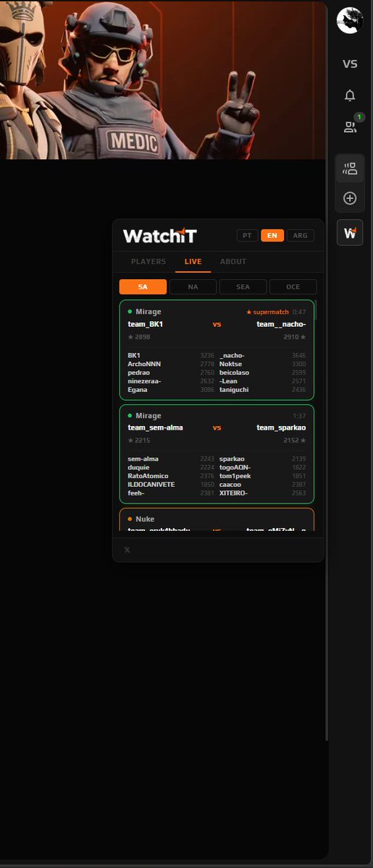Viewport: 373px width, 868px height.
Task: Click player duquie
Action: 138,467
